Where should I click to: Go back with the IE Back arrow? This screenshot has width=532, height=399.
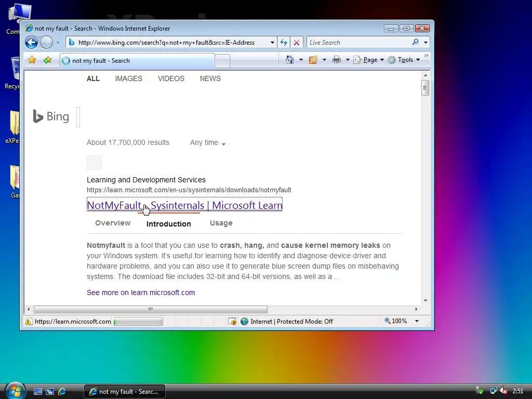32,43
